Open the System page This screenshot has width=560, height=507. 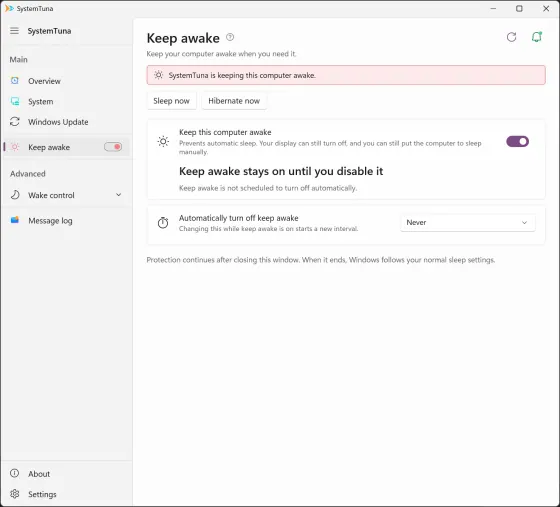pyautogui.click(x=66, y=101)
